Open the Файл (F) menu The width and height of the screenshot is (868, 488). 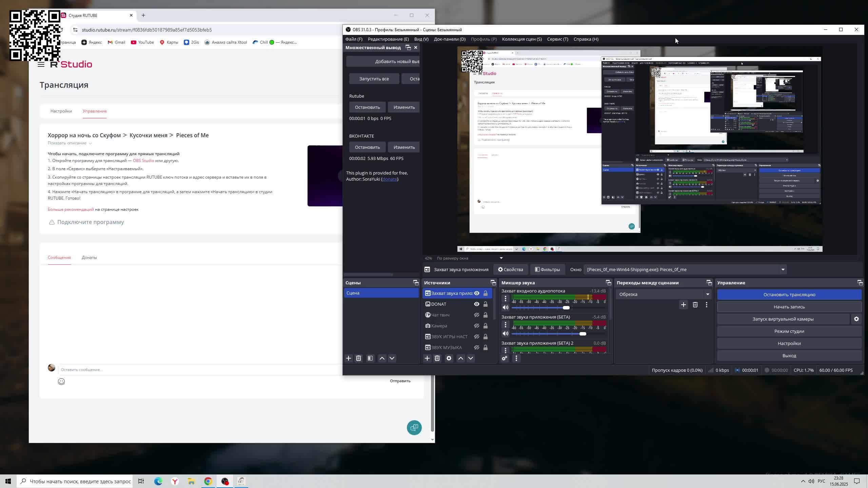[x=354, y=39]
